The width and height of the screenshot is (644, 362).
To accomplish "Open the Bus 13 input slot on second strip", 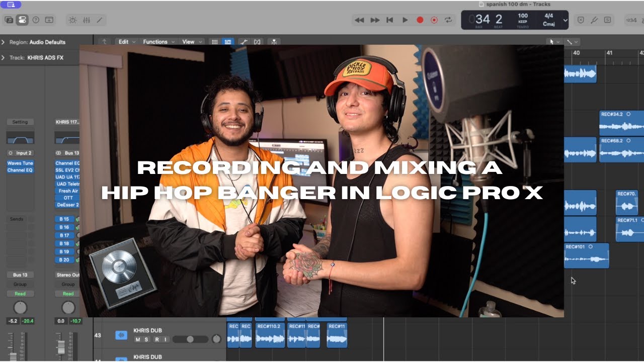I will point(67,153).
